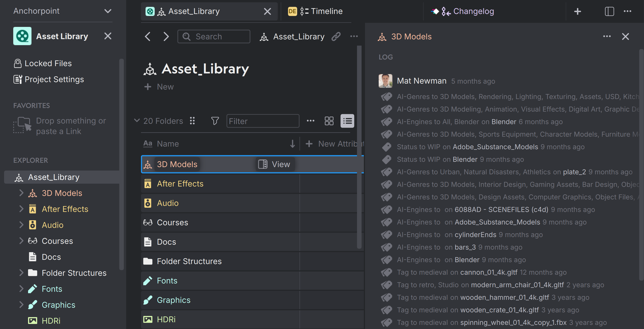Viewport: 644px width, 329px height.
Task: Switch to list view layout
Action: [x=347, y=121]
